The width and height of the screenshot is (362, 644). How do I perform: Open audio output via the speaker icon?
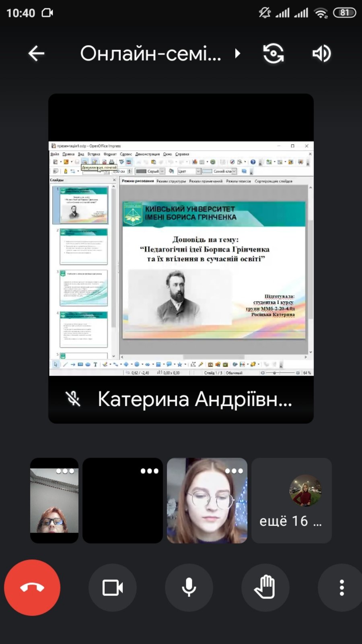click(321, 54)
